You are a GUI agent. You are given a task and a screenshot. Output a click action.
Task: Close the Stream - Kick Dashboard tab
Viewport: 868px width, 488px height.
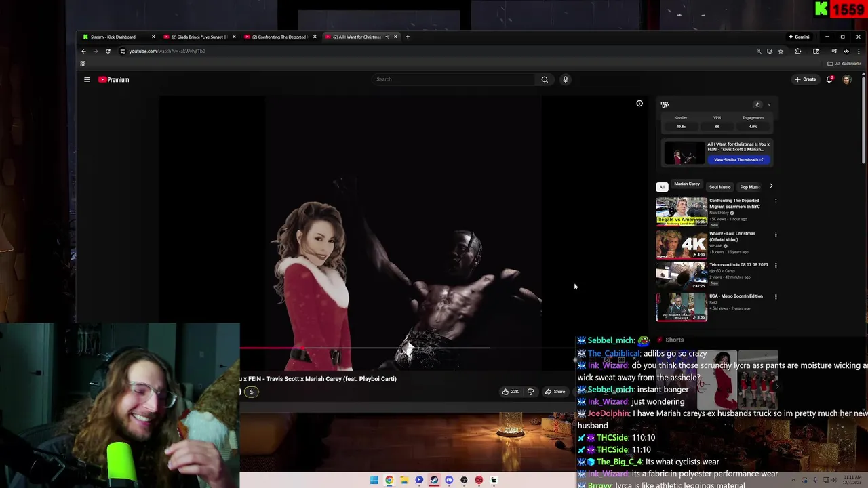click(x=153, y=37)
